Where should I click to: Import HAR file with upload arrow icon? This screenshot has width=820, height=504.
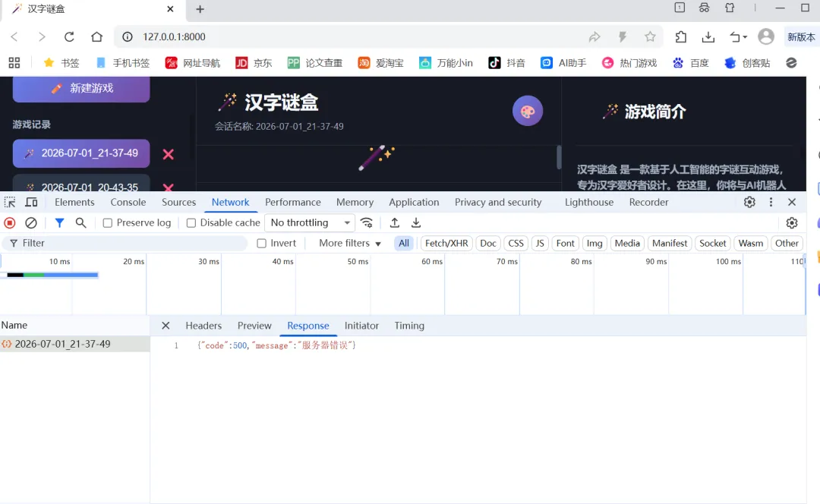(x=395, y=222)
